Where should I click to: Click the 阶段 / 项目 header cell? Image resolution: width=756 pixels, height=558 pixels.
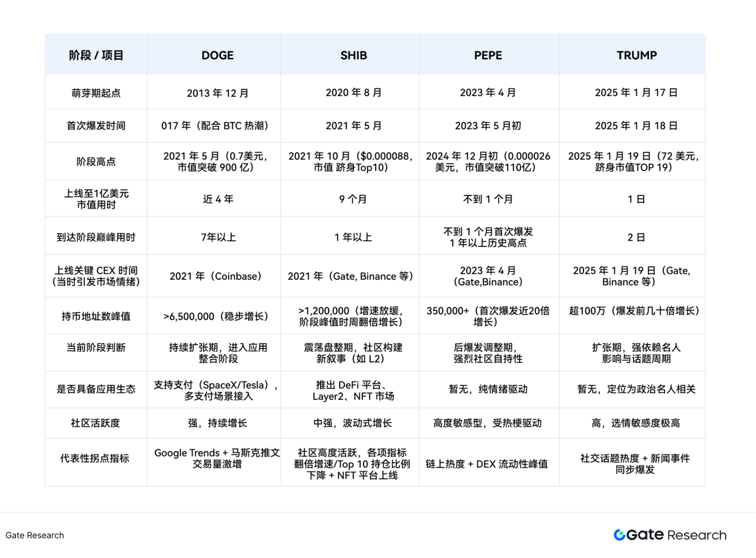coord(96,55)
